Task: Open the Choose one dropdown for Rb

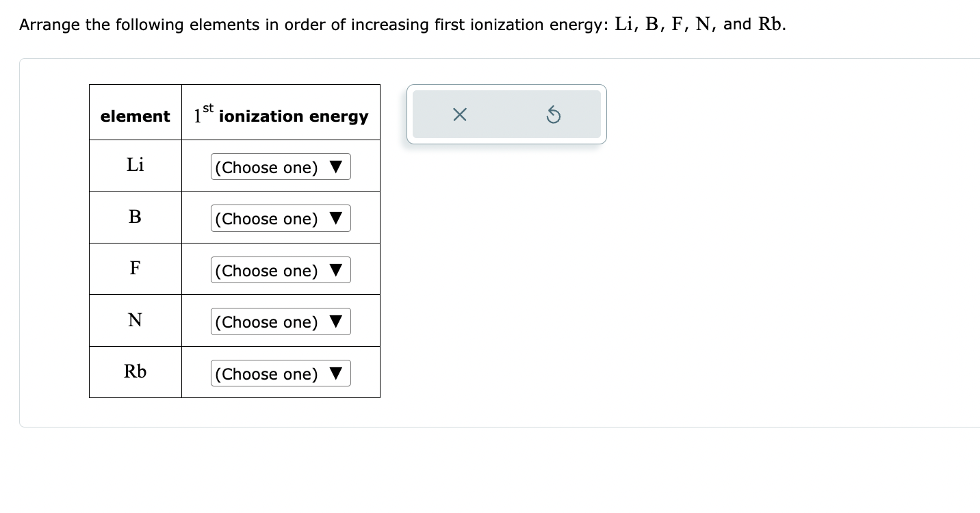Action: click(x=281, y=373)
